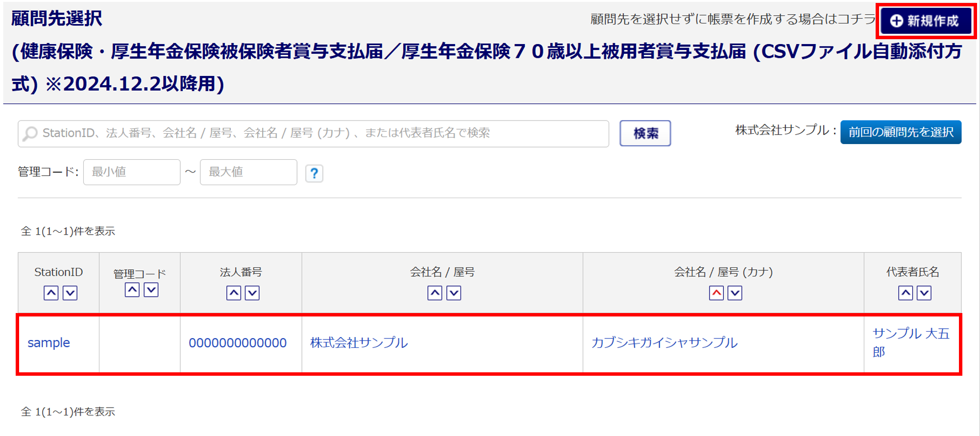Viewport: 980px width, 436px height.
Task: Sort 会社名 / 屋号 (カナ) ascending red arrow
Action: [x=716, y=293]
